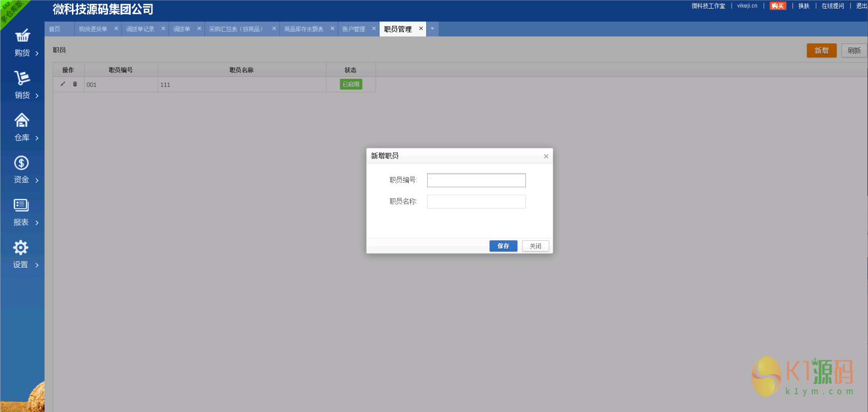The width and height of the screenshot is (868, 412).
Task: Open the 销货 sales cart icon
Action: (22, 77)
